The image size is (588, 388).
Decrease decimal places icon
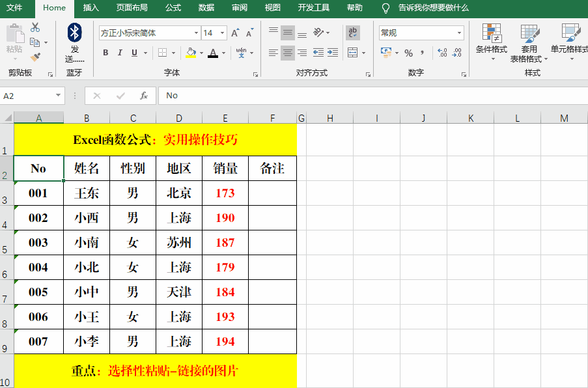click(x=456, y=53)
